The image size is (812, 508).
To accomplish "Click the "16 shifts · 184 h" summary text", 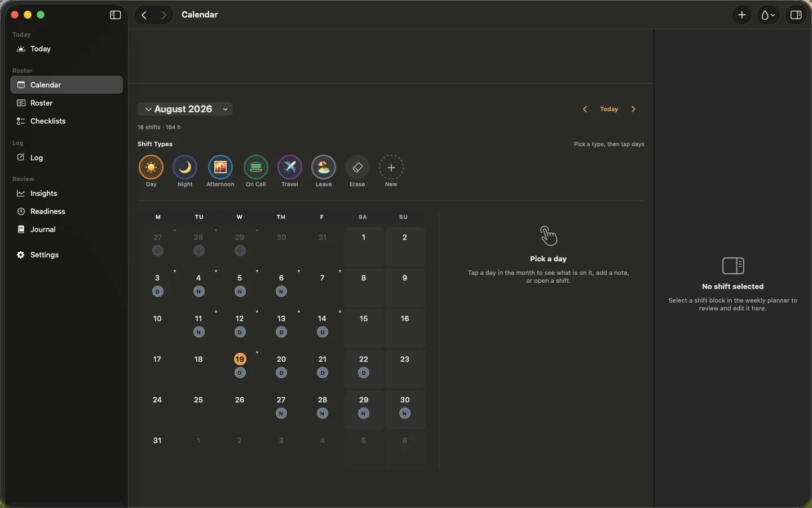I will coord(160,128).
